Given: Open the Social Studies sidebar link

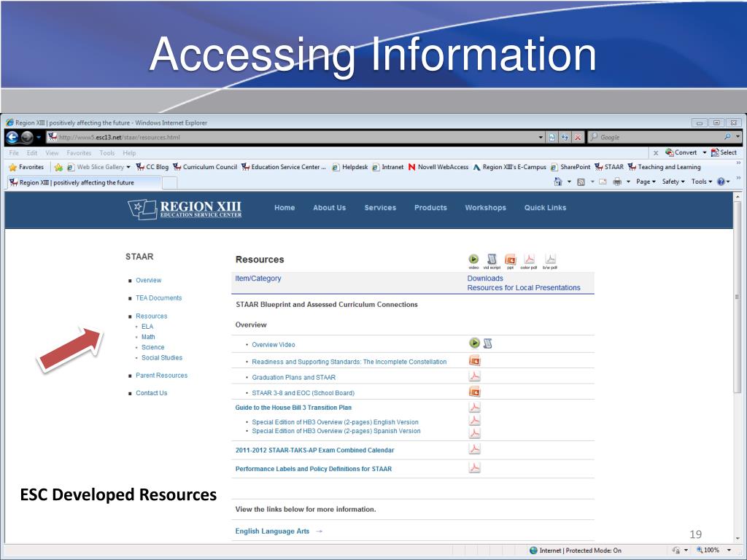Looking at the screenshot, I should 161,357.
